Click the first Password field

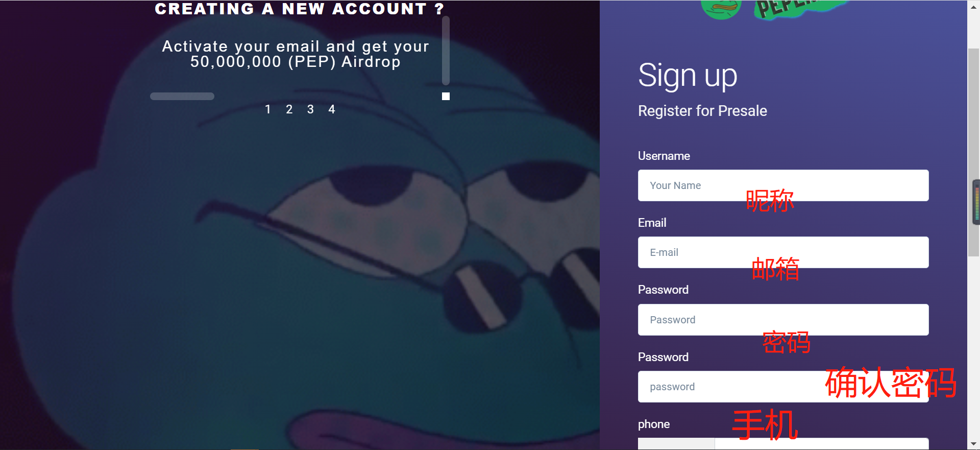tap(783, 320)
